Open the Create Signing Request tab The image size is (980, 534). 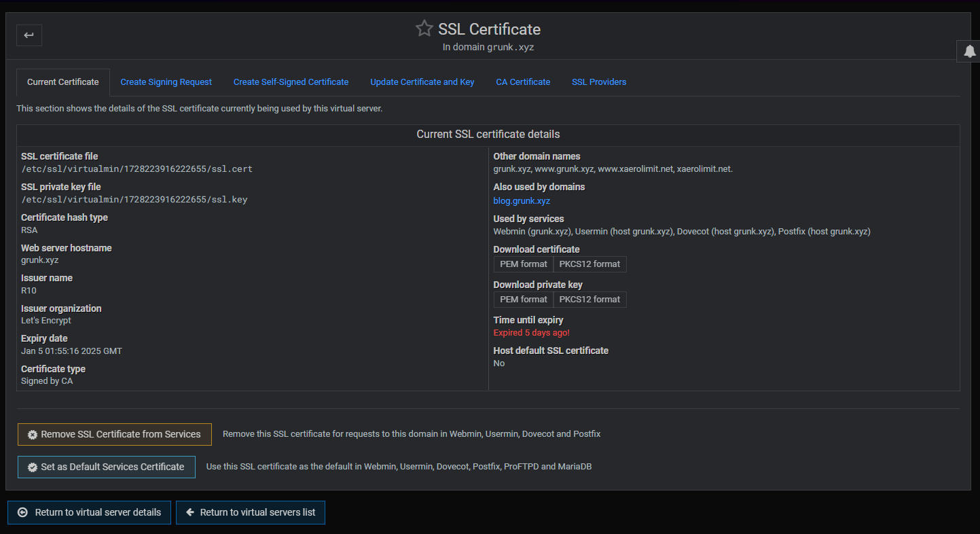166,82
